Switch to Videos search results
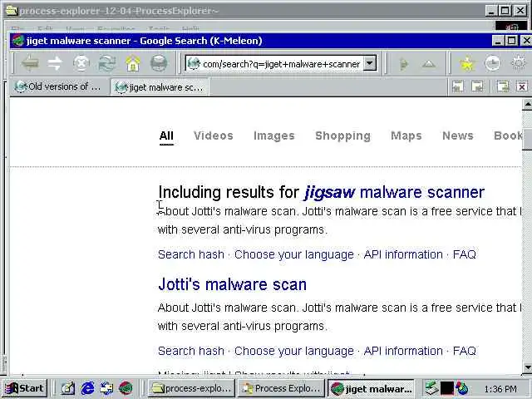 click(214, 135)
